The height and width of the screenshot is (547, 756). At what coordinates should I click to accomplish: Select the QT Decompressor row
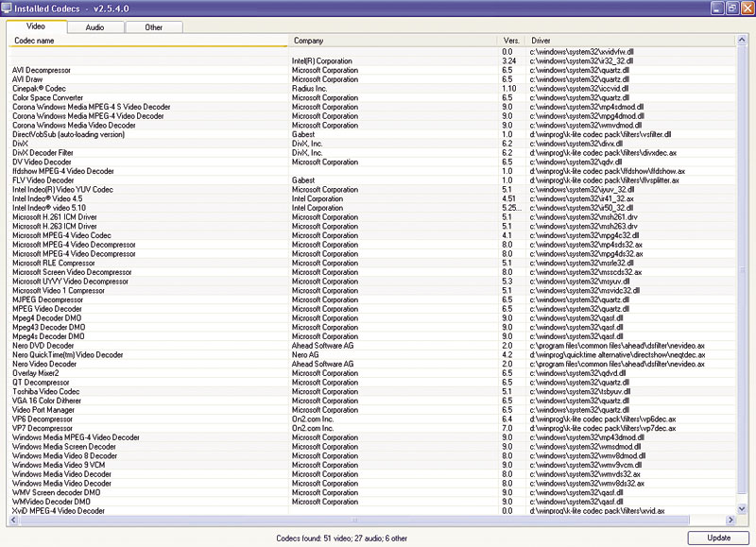point(372,382)
